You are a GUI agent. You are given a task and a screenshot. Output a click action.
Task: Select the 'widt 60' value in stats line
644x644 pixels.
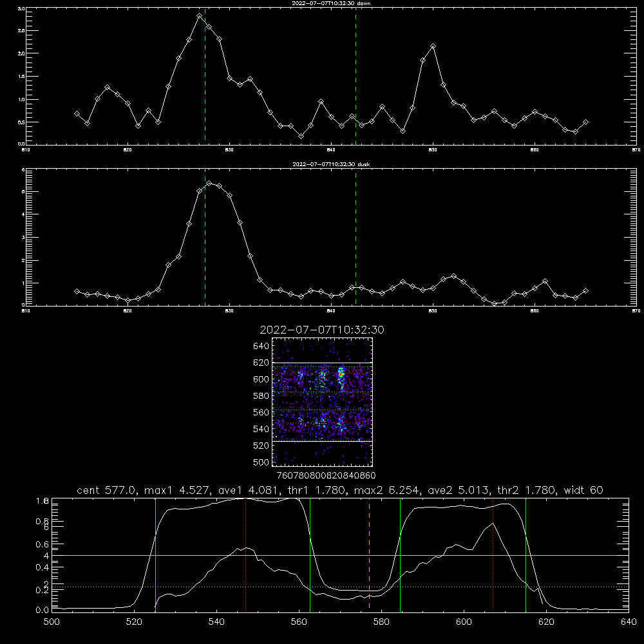tap(583, 490)
